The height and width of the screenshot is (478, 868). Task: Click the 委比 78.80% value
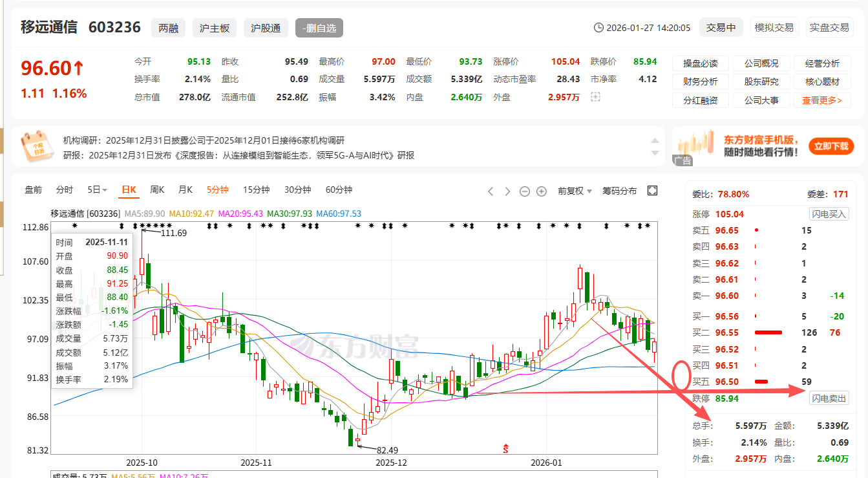click(732, 194)
